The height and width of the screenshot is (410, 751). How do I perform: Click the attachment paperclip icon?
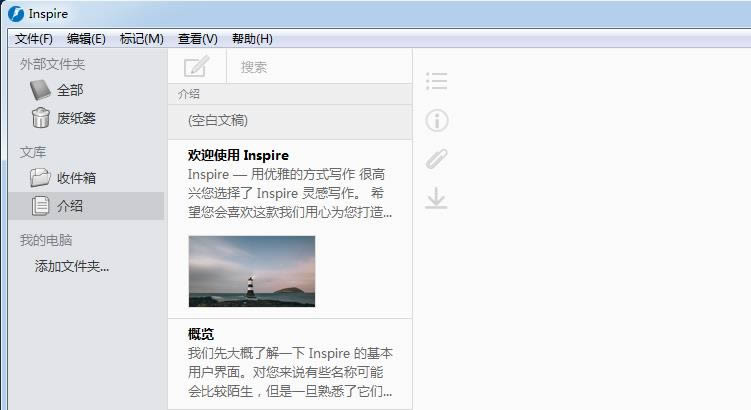[x=436, y=159]
